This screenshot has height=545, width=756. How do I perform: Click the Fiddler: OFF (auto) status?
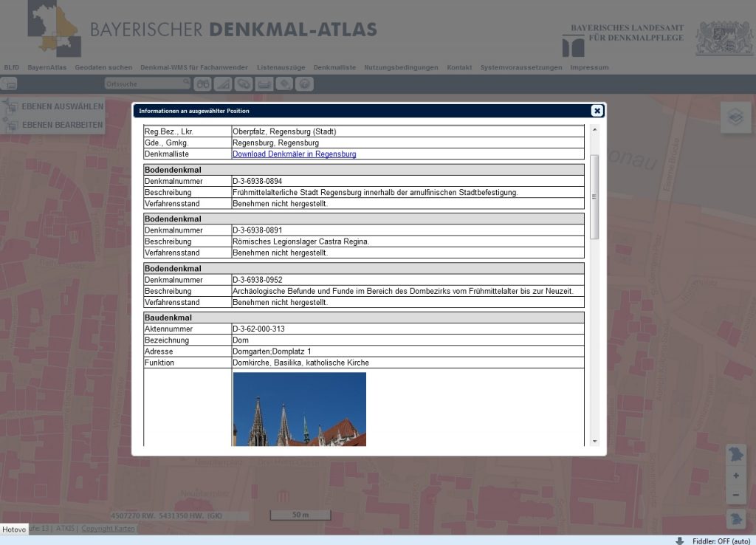pyautogui.click(x=721, y=541)
